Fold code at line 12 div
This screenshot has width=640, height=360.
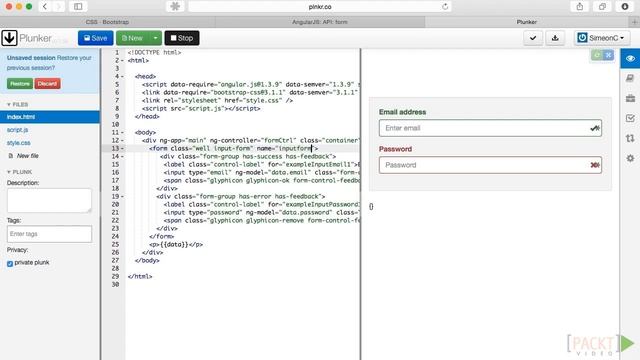point(122,140)
